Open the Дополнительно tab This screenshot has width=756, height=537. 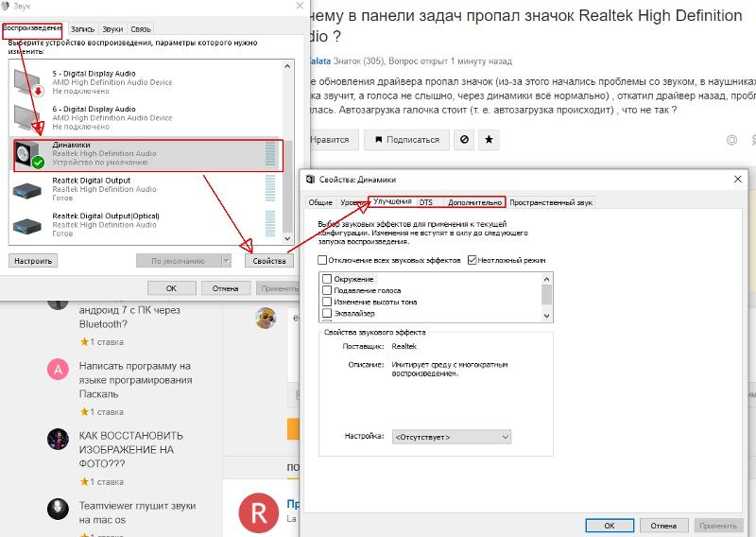475,202
